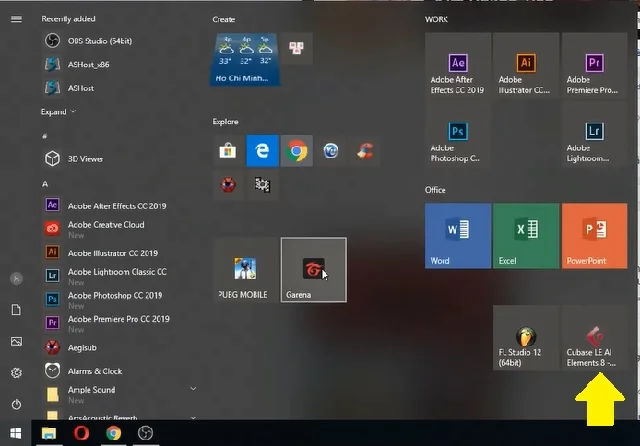Launch PUBG MOBILE tile
The width and height of the screenshot is (640, 446).
click(x=245, y=270)
